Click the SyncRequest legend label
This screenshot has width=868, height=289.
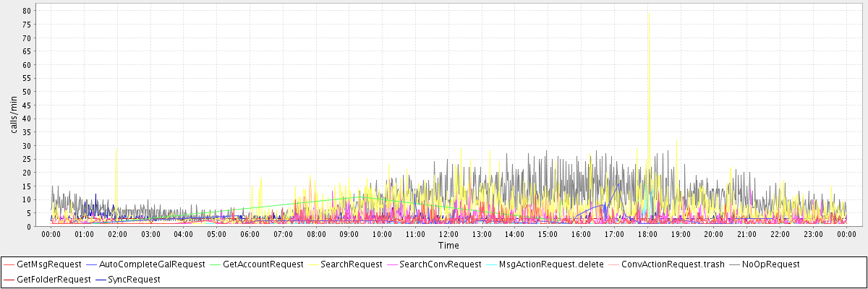[134, 279]
